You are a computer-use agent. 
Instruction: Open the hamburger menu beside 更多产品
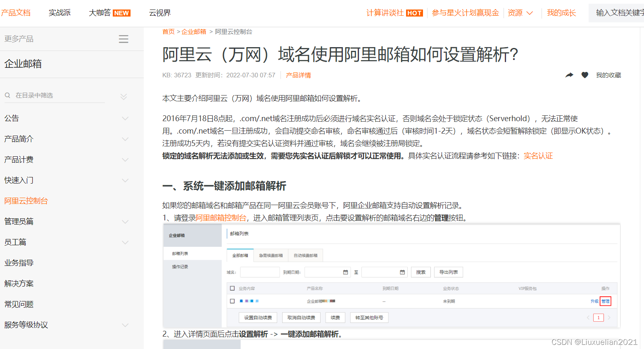pyautogui.click(x=124, y=39)
